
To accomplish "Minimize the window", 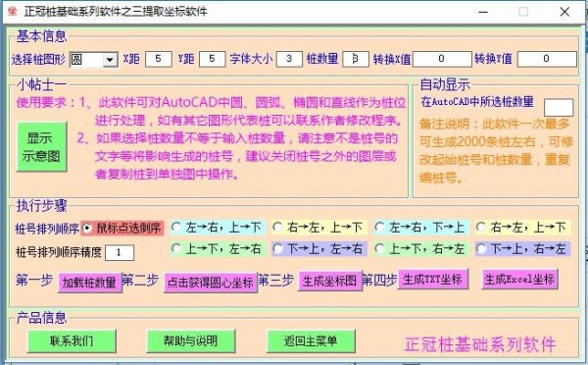I will 483,12.
